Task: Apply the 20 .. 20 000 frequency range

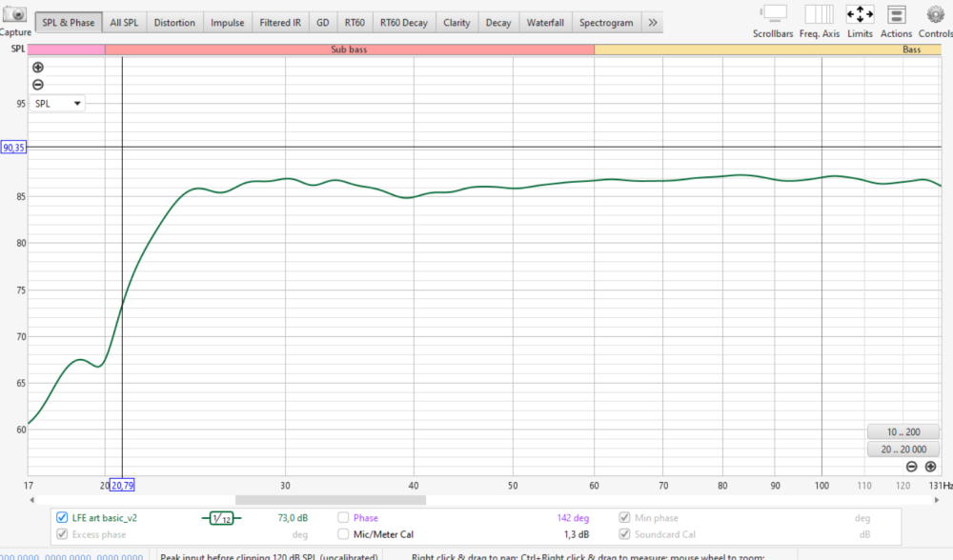Action: (x=902, y=449)
